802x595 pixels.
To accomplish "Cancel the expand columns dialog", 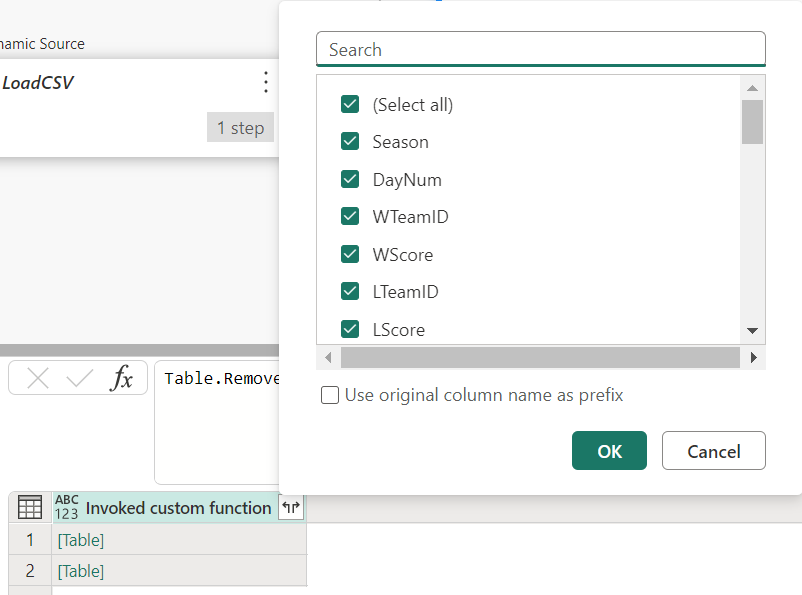I will (713, 450).
